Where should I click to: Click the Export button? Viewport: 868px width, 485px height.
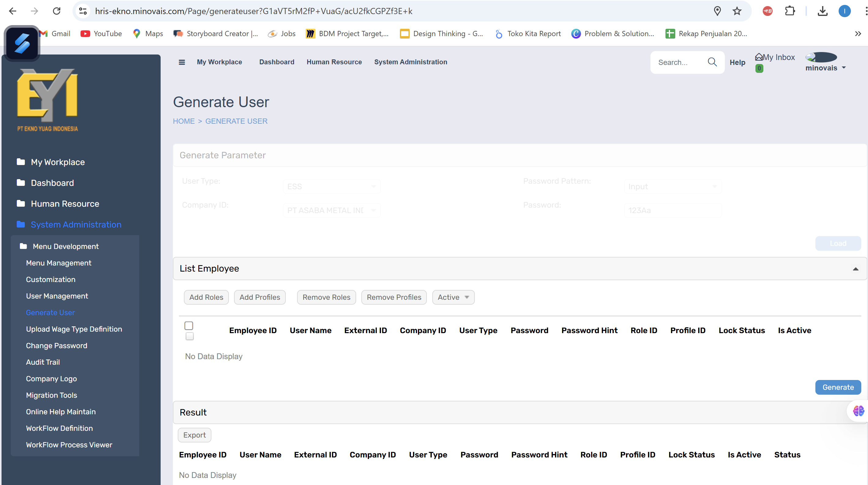(194, 435)
